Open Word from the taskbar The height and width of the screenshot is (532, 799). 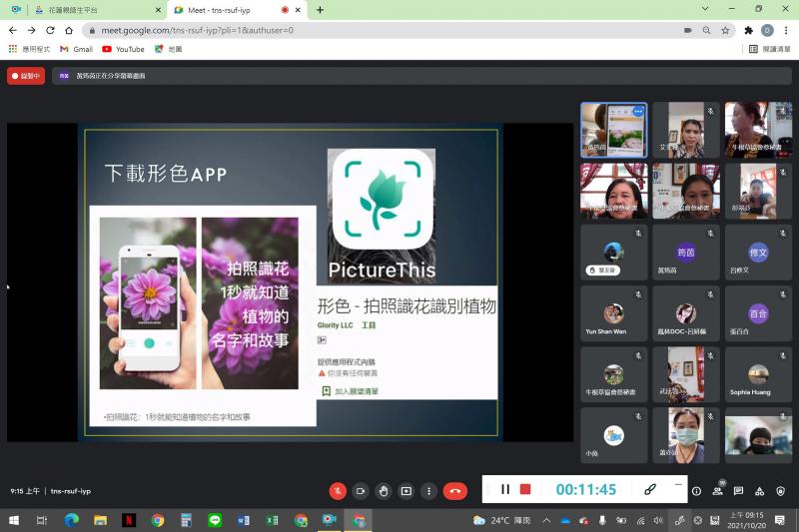pyautogui.click(x=243, y=520)
